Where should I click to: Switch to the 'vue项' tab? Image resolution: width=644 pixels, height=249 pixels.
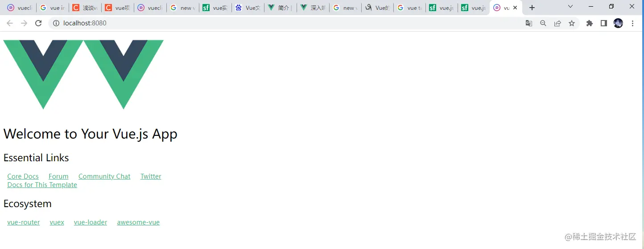point(118,8)
